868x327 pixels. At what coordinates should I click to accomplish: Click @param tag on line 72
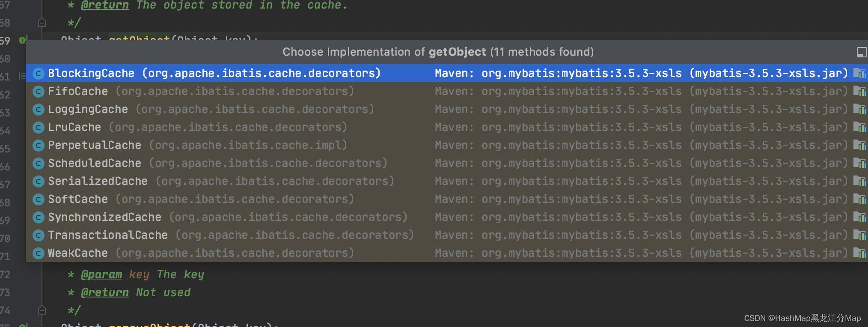[x=101, y=274]
